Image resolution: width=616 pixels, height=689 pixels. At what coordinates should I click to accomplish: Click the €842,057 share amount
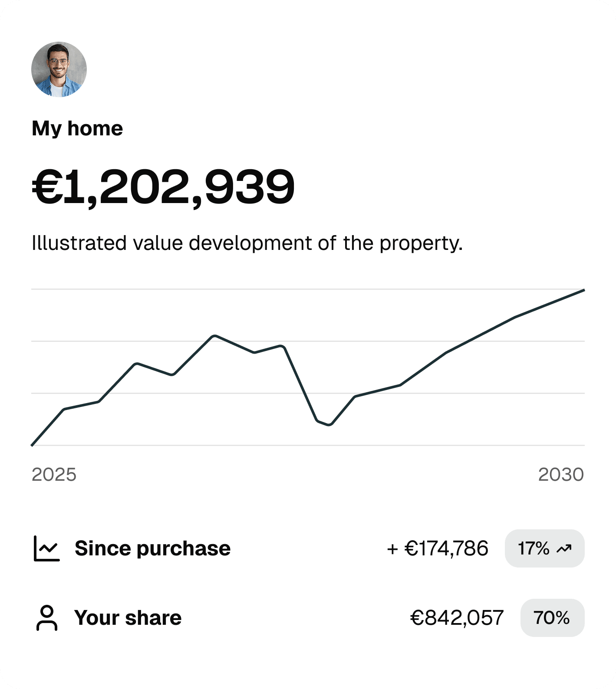(x=457, y=617)
